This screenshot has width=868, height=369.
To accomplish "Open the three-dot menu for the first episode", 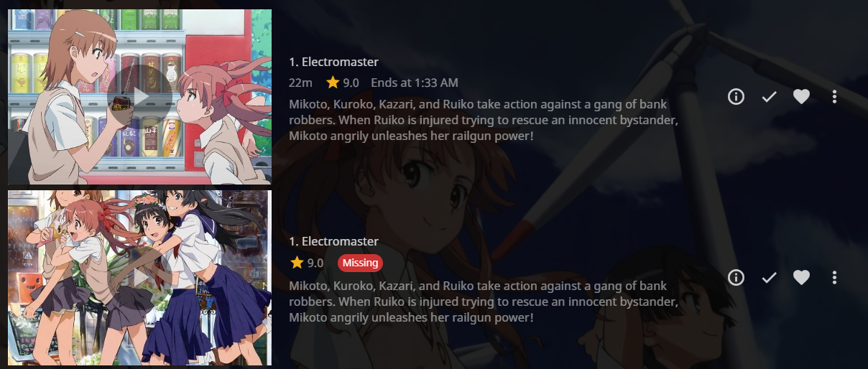I will [834, 97].
